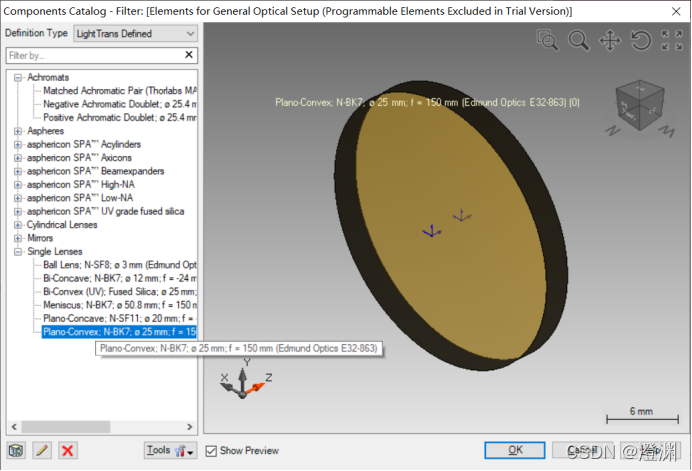
Task: Expand the Aspheres tree node
Action: tap(18, 131)
